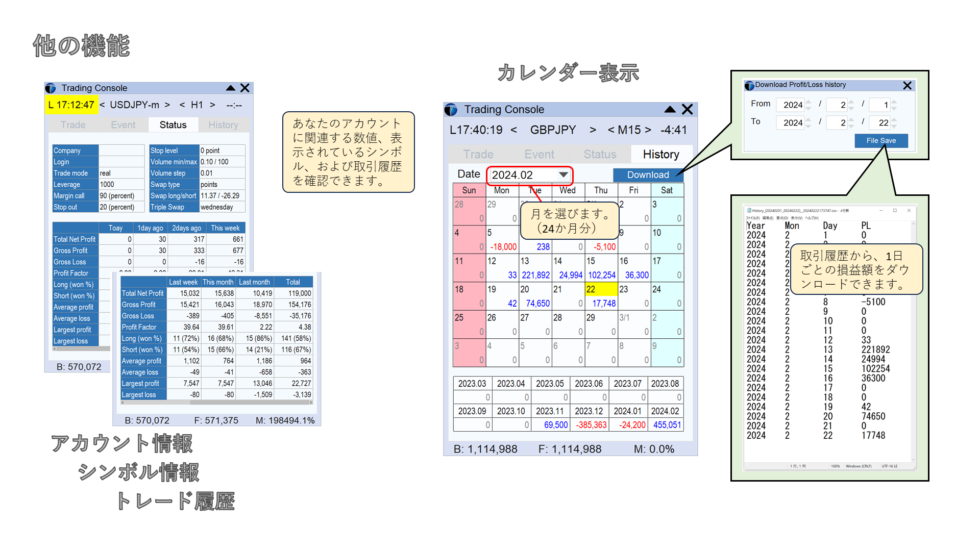Click next symbol arrow after USDJPY-m

click(167, 105)
